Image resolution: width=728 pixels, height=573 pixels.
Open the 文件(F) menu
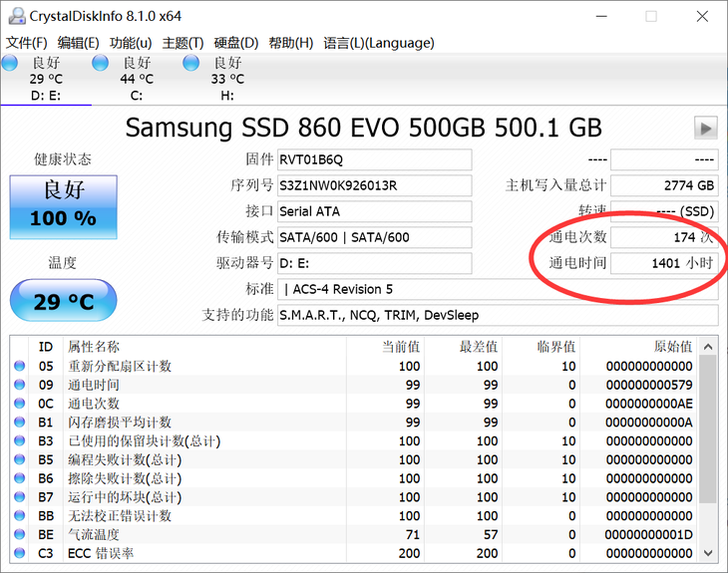pyautogui.click(x=27, y=43)
